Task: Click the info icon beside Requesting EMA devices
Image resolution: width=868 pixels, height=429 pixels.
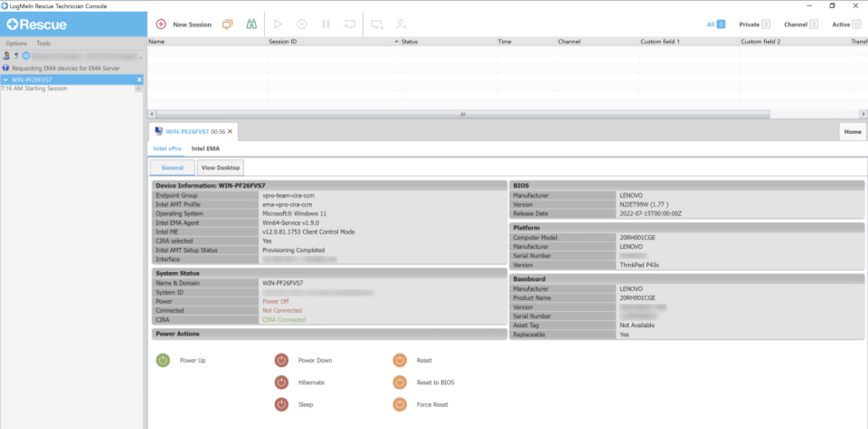Action: [6, 67]
